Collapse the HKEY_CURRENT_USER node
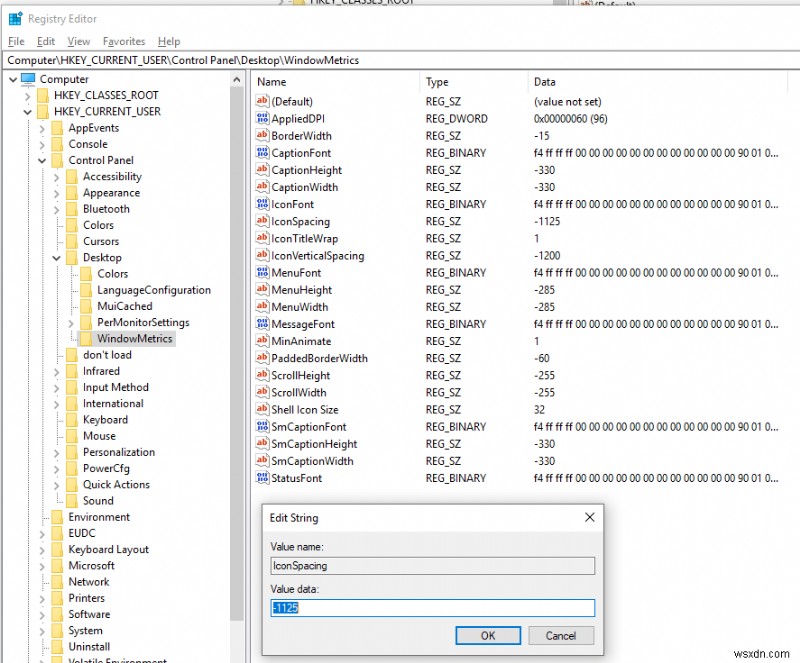Viewport: 800px width, 663px height. pos(30,111)
